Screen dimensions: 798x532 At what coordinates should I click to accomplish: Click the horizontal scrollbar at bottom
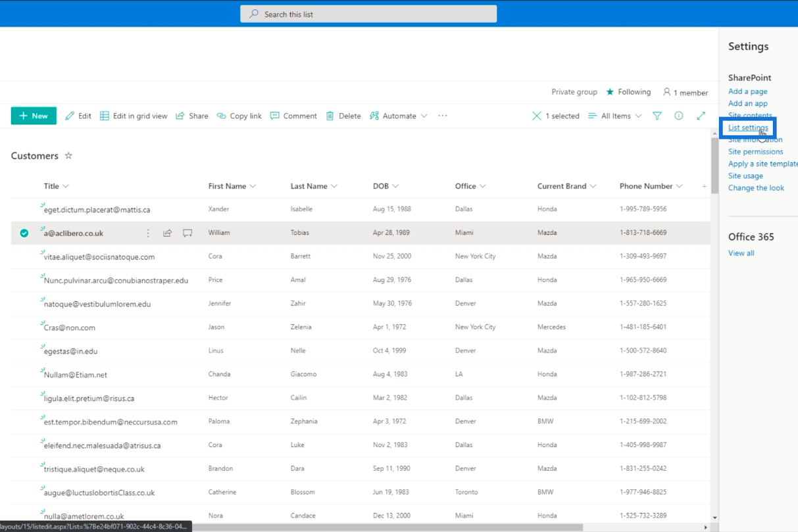click(387, 527)
